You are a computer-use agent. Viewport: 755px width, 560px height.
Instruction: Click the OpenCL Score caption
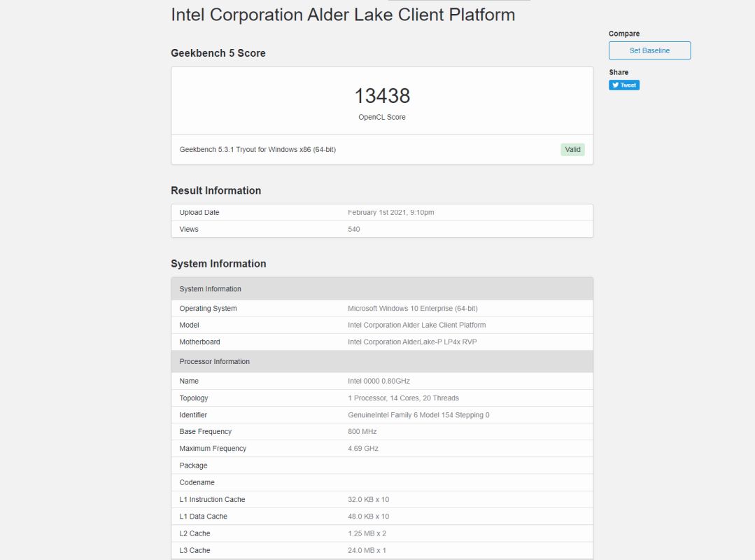[x=382, y=117]
